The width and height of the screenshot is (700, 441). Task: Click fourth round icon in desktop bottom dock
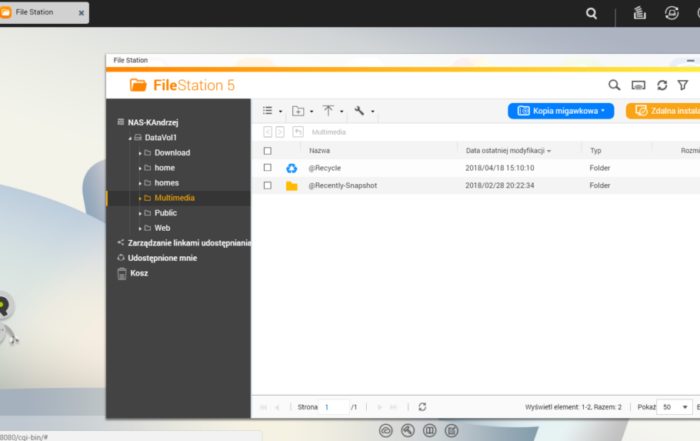(451, 430)
